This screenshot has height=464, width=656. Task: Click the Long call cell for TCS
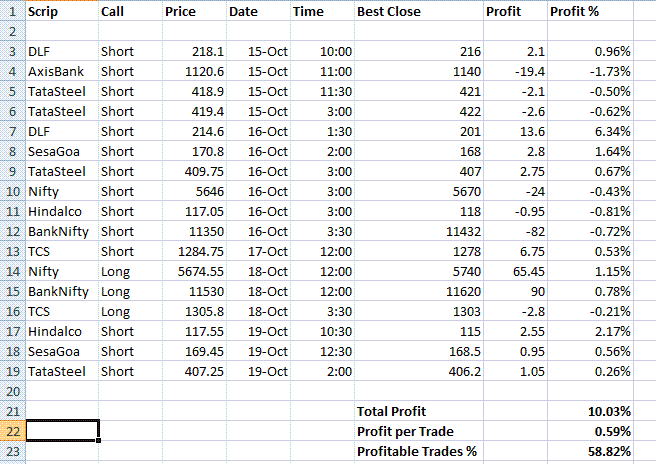(131, 312)
